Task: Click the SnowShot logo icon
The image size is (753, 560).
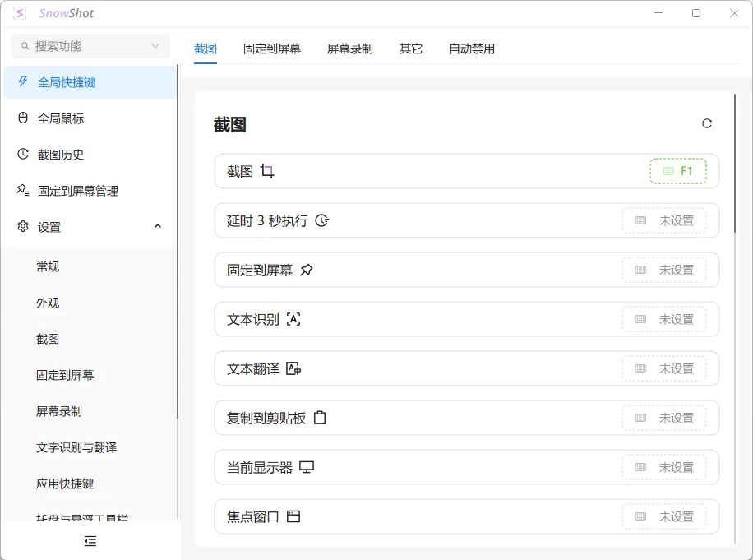Action: pyautogui.click(x=20, y=13)
